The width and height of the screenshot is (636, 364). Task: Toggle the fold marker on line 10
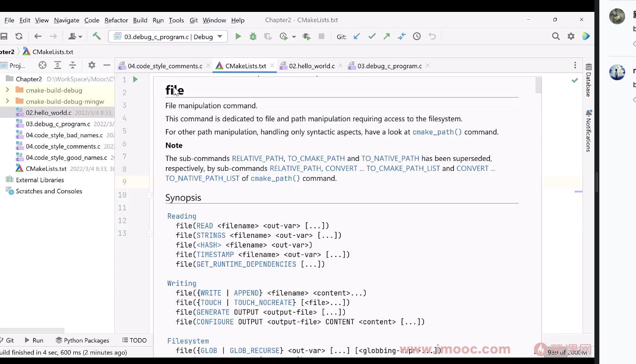pos(149,195)
